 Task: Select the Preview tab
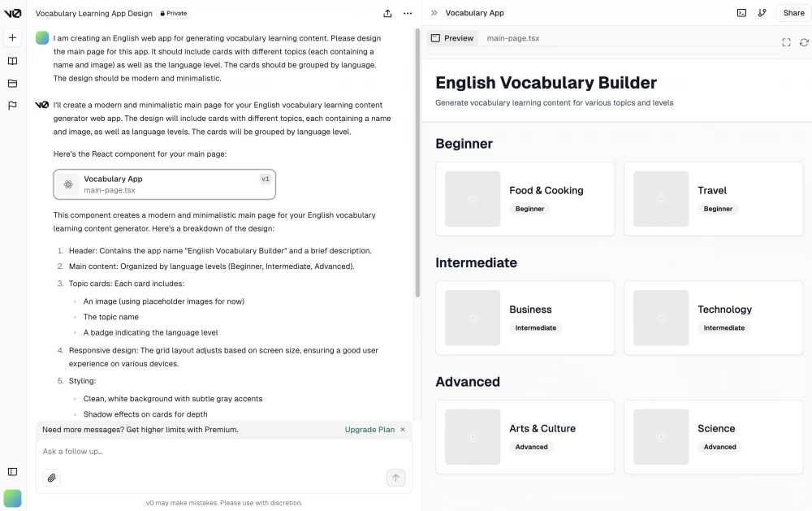tap(452, 37)
